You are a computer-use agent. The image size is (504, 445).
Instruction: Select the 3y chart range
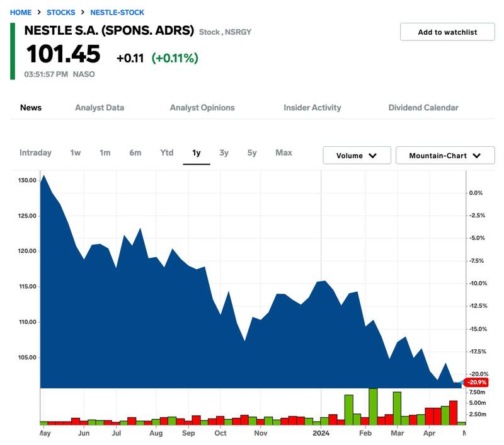tap(224, 153)
